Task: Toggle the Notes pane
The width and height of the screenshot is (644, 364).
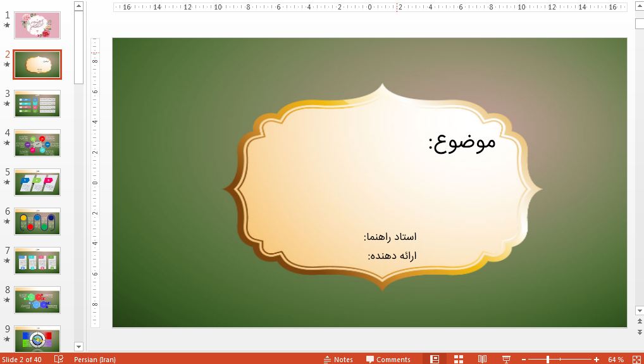Action: click(x=338, y=359)
